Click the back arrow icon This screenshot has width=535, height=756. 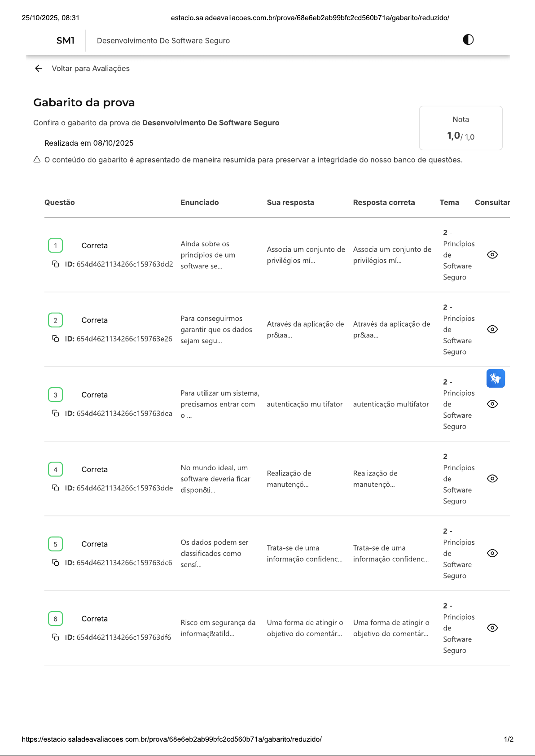(39, 68)
